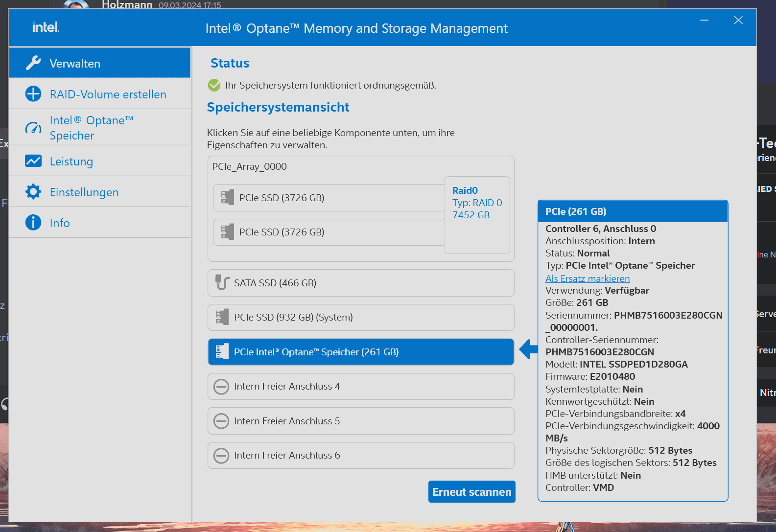This screenshot has height=532, width=776.
Task: Click the plus icon for RAID-Volume erstellen
Action: tap(33, 93)
